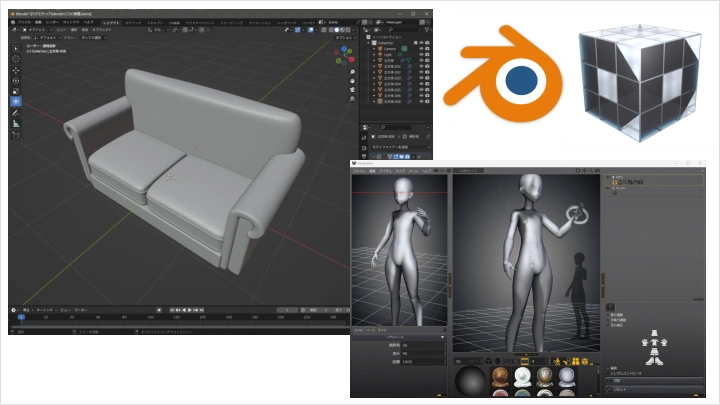
Task: Select the Annotate pencil tool in Blender
Action: [x=16, y=113]
